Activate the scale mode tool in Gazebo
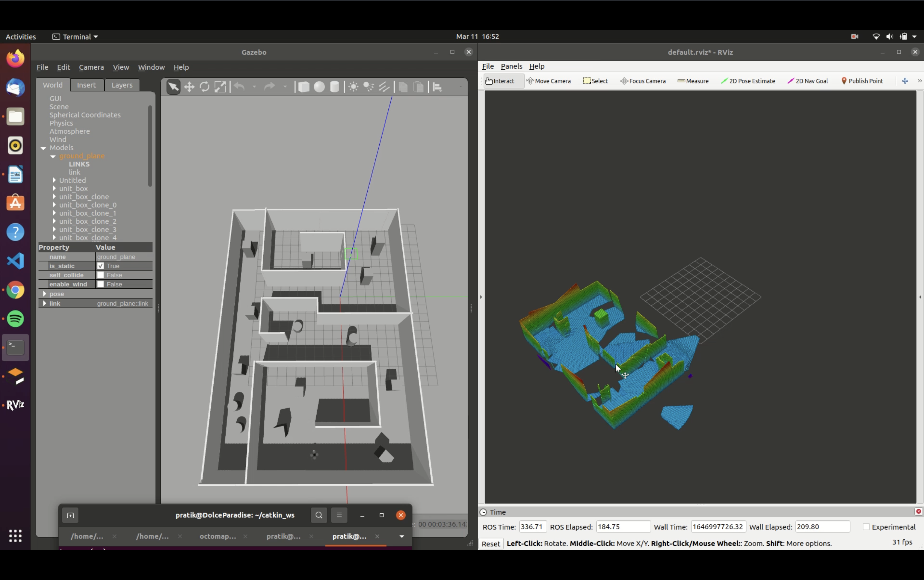 click(220, 87)
